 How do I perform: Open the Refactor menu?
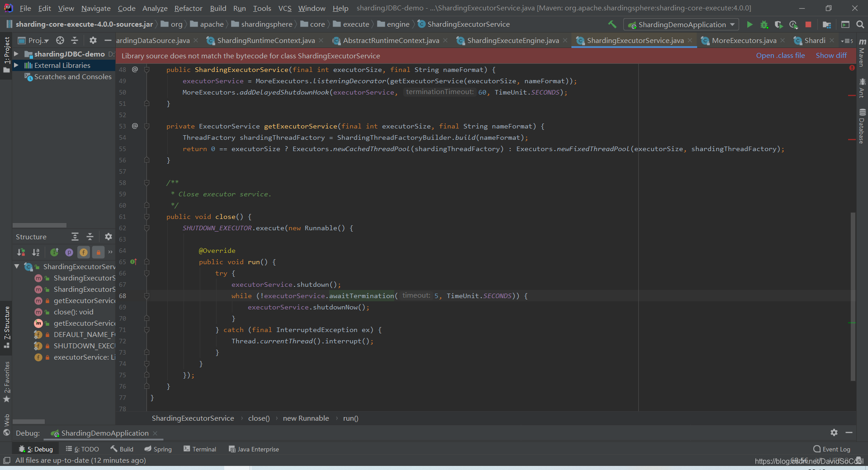[x=188, y=8]
